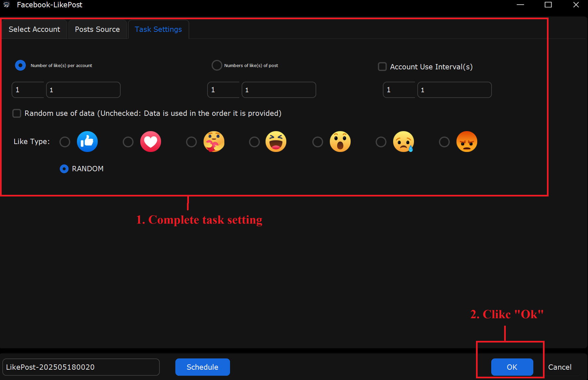Click the minimum likes of post field
This screenshot has height=380, width=588.
(223, 90)
